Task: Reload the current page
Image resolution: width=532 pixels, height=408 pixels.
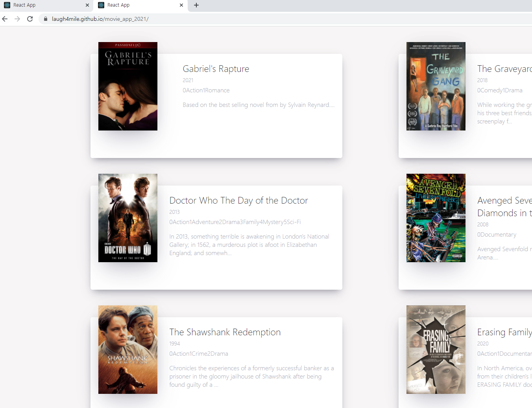Action: [30, 19]
